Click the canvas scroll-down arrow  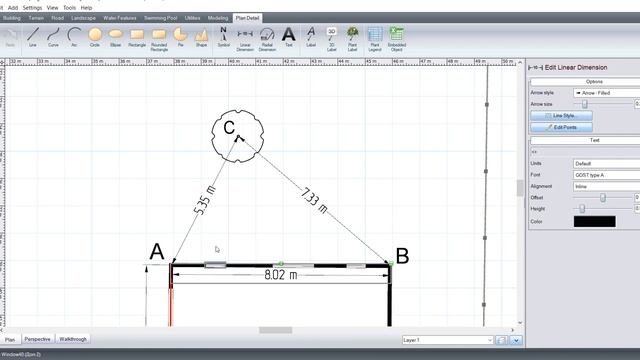pos(520,323)
